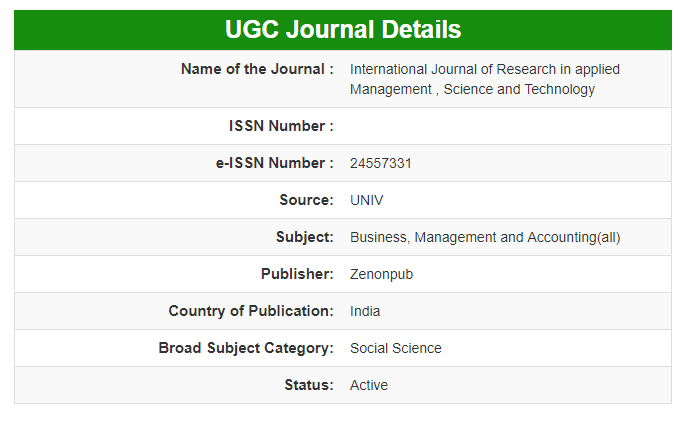Click the 'Broad Subject Category:' label
699x422 pixels.
[x=246, y=348]
